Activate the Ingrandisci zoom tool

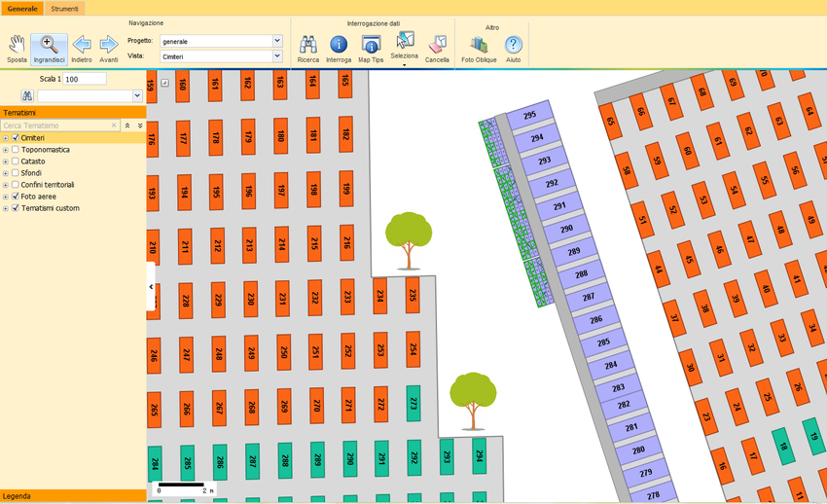click(x=49, y=49)
